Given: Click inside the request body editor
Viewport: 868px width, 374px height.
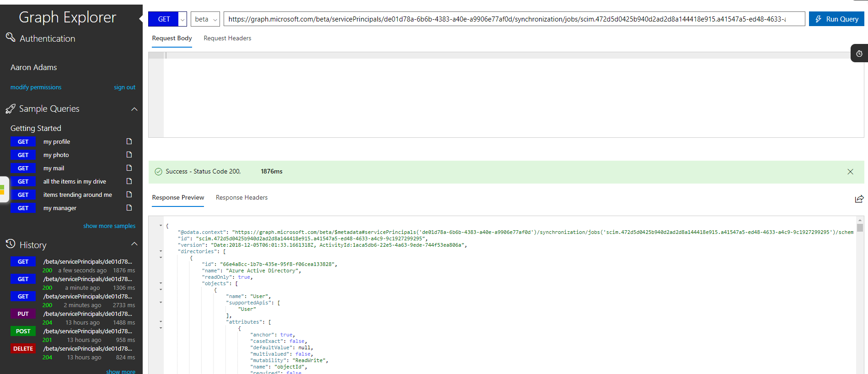Looking at the screenshot, I should point(506,95).
